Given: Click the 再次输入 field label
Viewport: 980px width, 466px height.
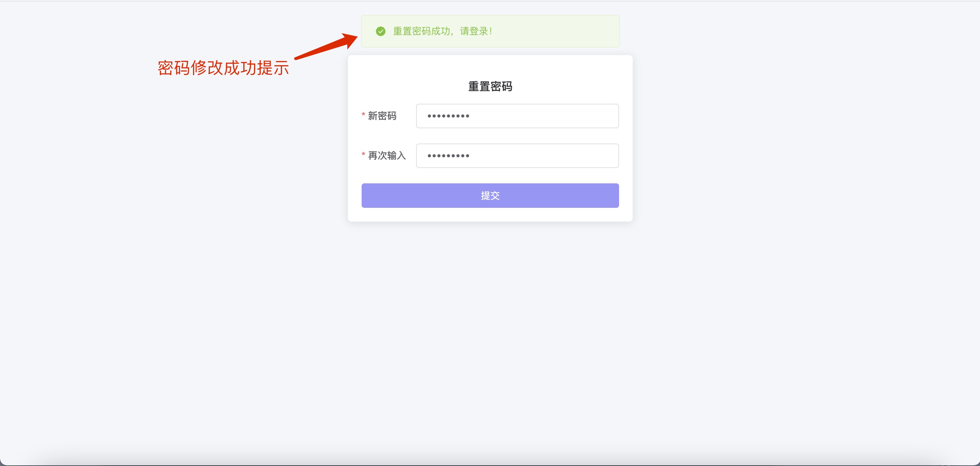Looking at the screenshot, I should [x=386, y=156].
